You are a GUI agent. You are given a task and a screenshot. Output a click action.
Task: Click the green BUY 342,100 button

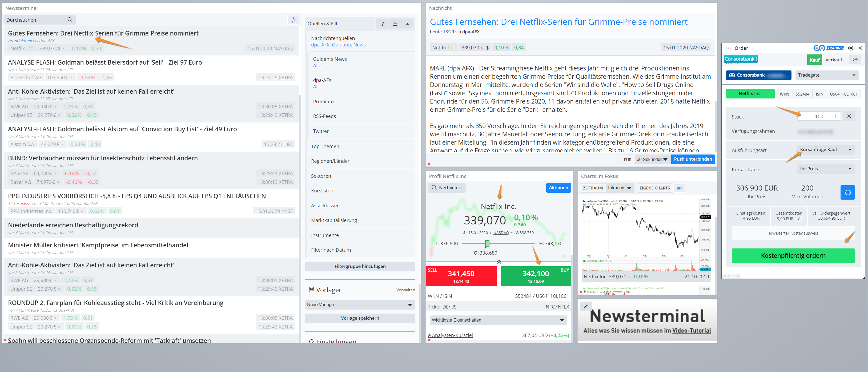535,276
